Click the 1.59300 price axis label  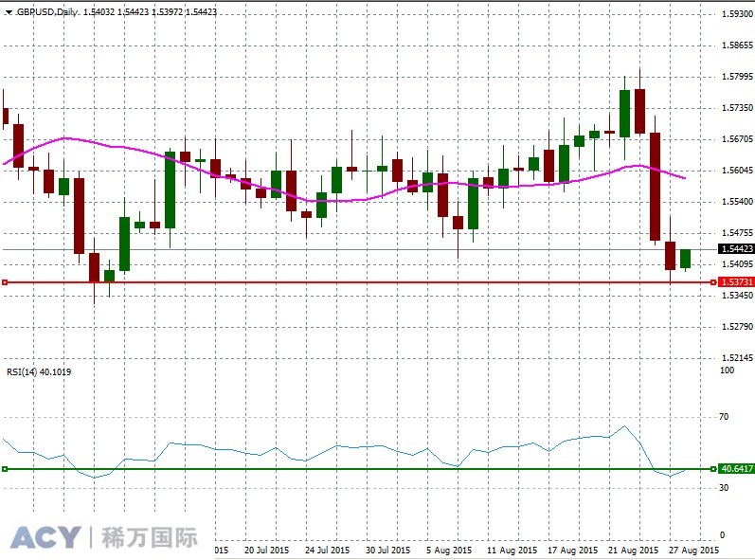pyautogui.click(x=737, y=14)
